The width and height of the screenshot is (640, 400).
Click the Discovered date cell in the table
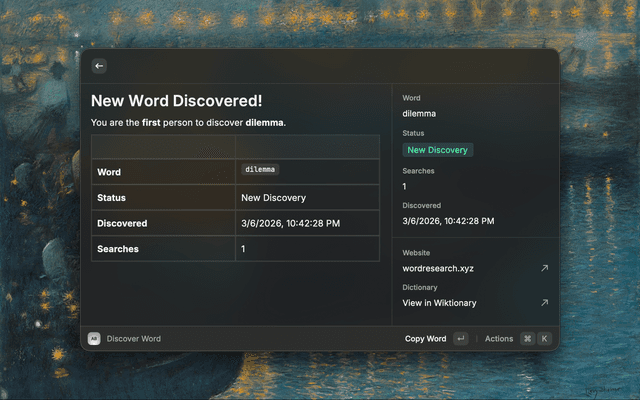(290, 223)
